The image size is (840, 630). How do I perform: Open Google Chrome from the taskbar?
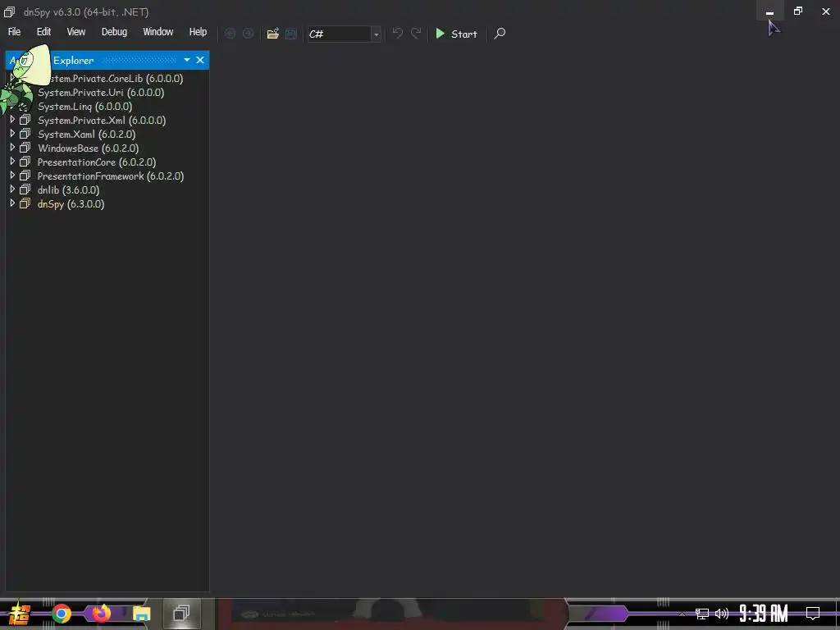[62, 614]
